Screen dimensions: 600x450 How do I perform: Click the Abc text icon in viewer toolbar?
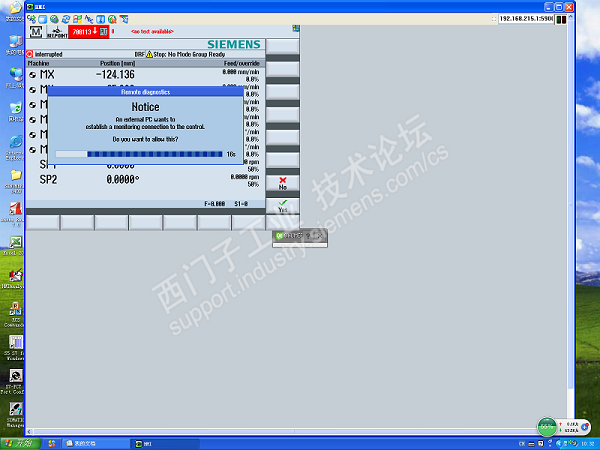click(x=89, y=19)
